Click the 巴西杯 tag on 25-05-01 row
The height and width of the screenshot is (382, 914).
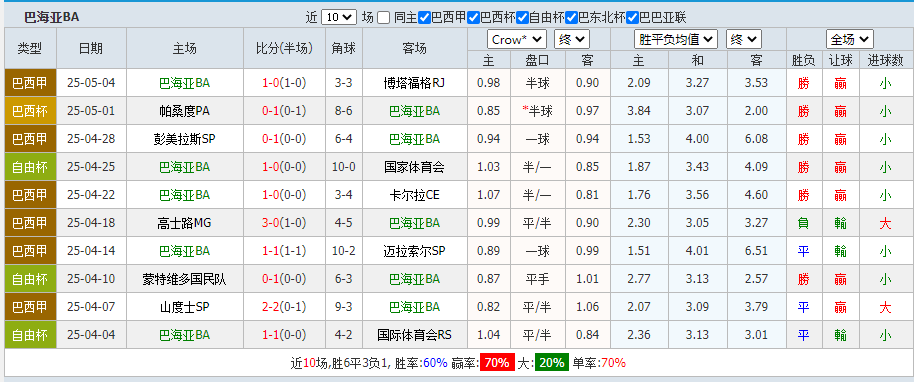tap(30, 111)
